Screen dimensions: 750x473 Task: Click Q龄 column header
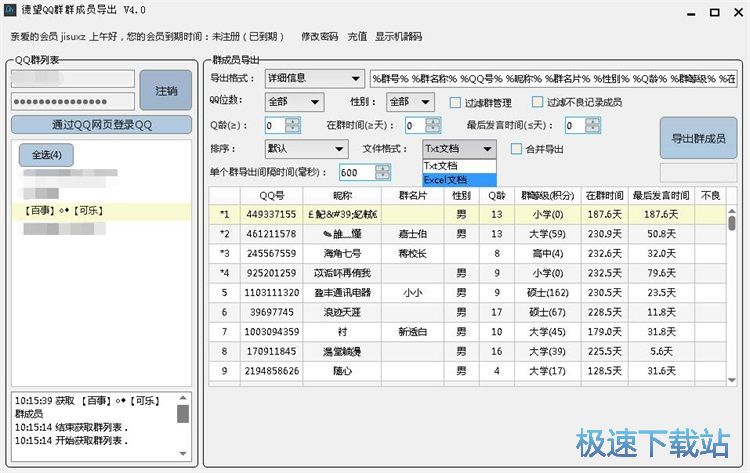click(497, 195)
